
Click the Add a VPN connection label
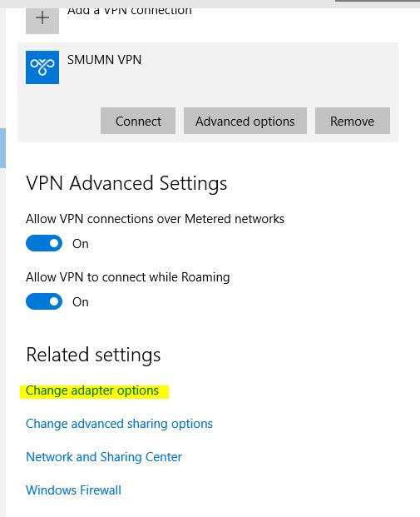click(130, 11)
